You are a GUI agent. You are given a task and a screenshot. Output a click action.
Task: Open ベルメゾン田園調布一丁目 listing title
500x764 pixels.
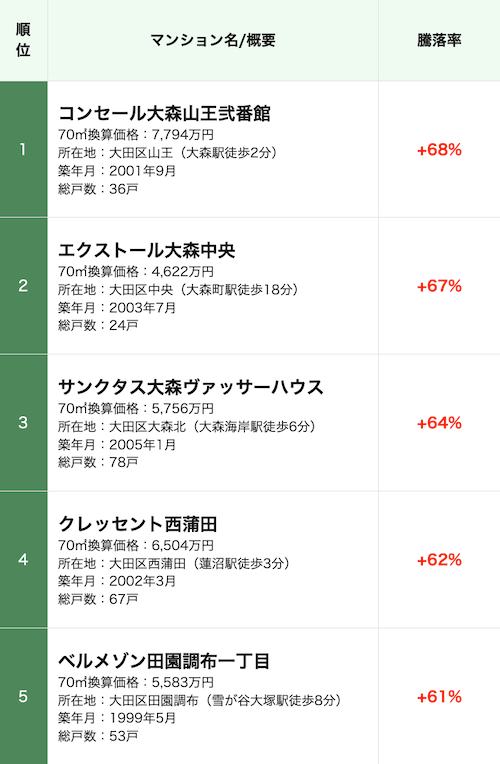point(164,661)
